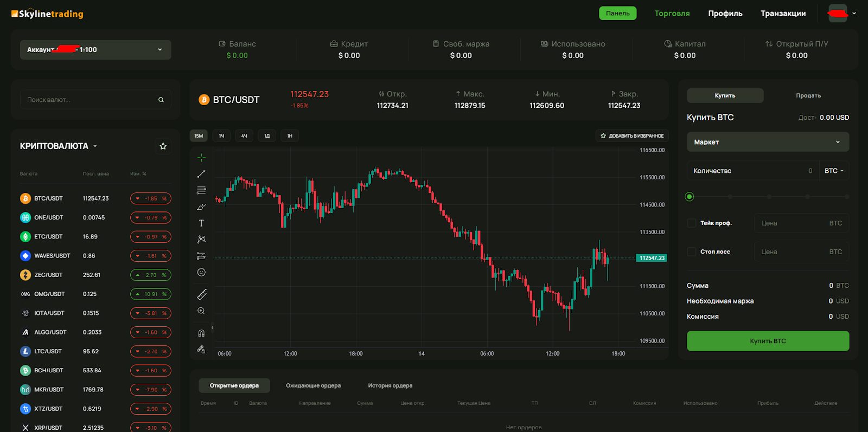Viewport: 868px width, 432px height.
Task: Click the BTC/USDT orange Bitcoin icon in list
Action: coord(25,198)
